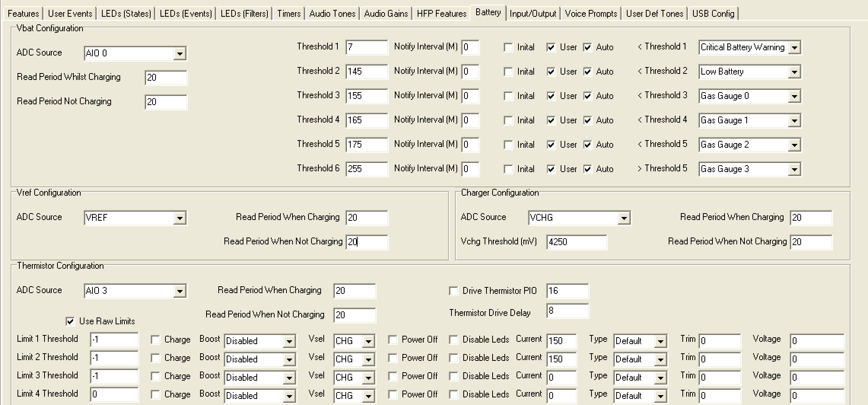The width and height of the screenshot is (868, 405).
Task: Open the USB Config tab
Action: click(713, 14)
